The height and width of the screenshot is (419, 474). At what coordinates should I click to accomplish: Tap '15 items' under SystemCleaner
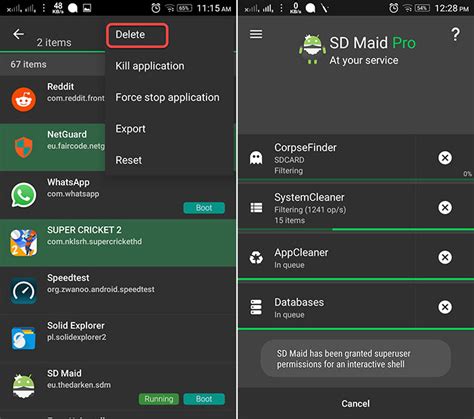pyautogui.click(x=289, y=220)
